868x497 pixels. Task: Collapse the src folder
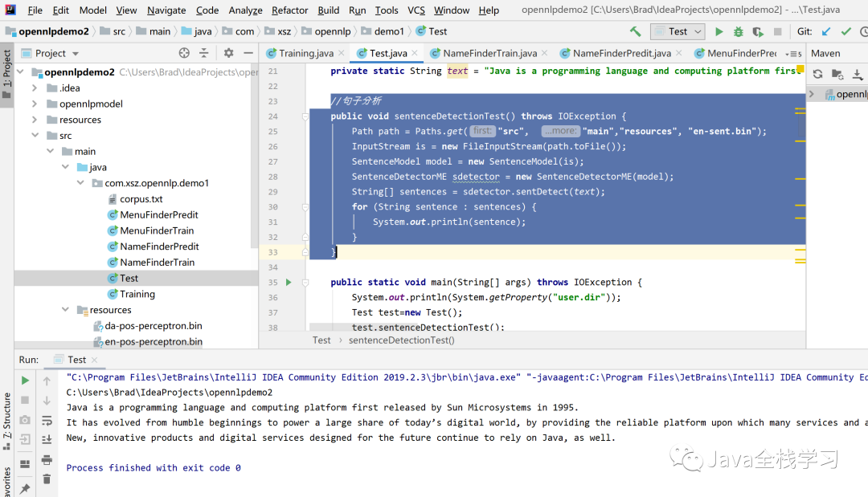pos(35,136)
